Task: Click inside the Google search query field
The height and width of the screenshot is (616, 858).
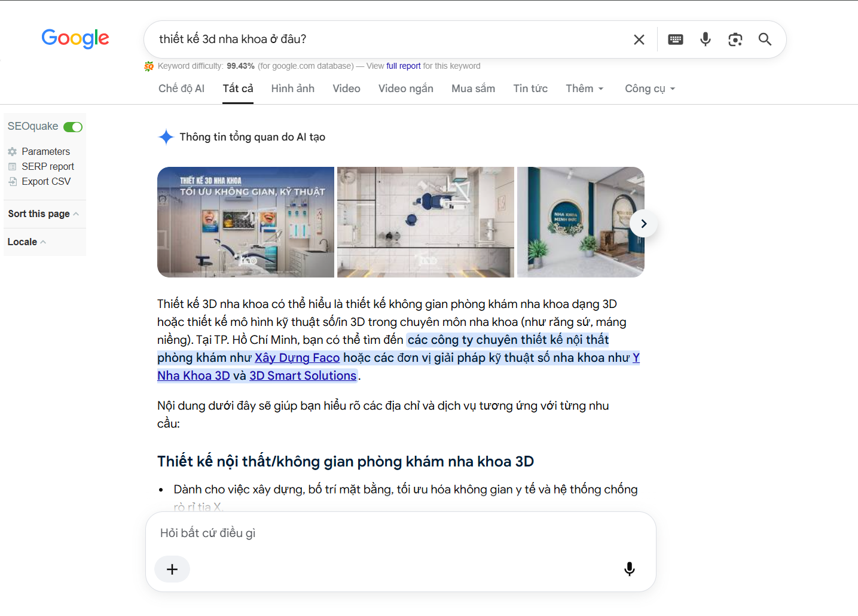Action: click(389, 39)
